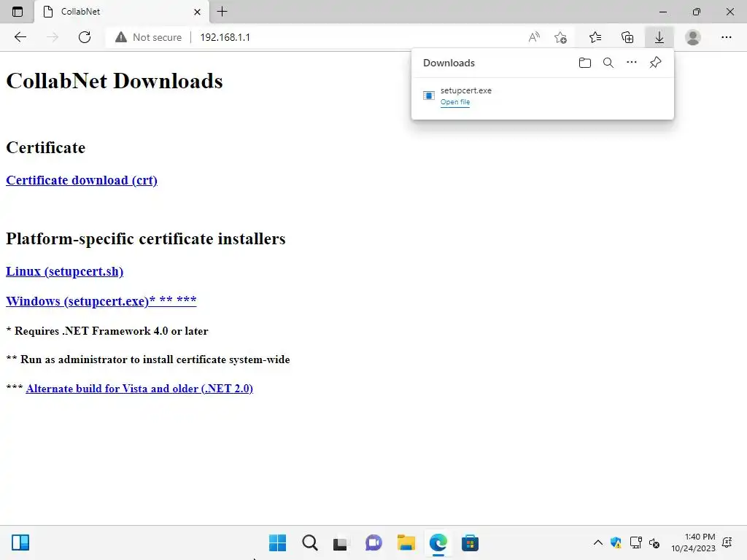
Task: Select the setupcert.exe download entry name
Action: [x=466, y=90]
